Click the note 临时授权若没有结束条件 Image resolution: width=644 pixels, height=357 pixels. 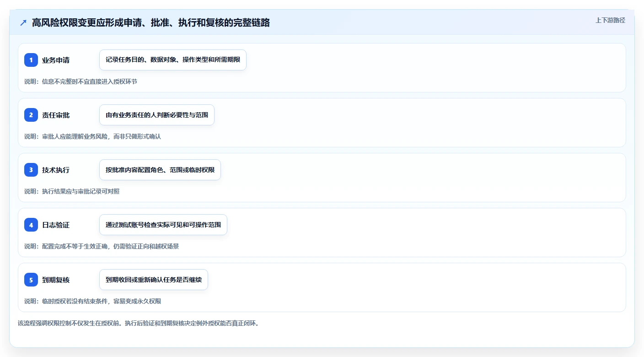pyautogui.click(x=92, y=301)
